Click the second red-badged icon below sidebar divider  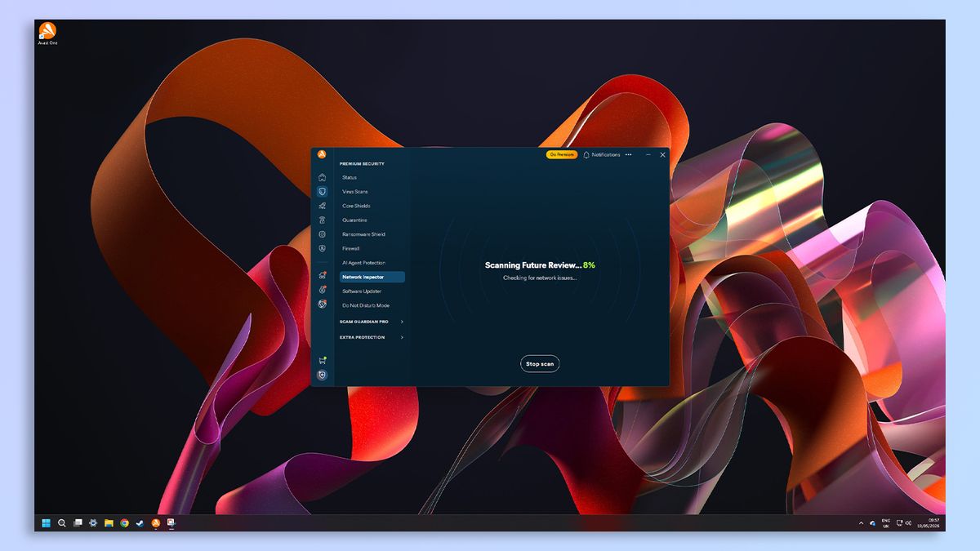[322, 289]
